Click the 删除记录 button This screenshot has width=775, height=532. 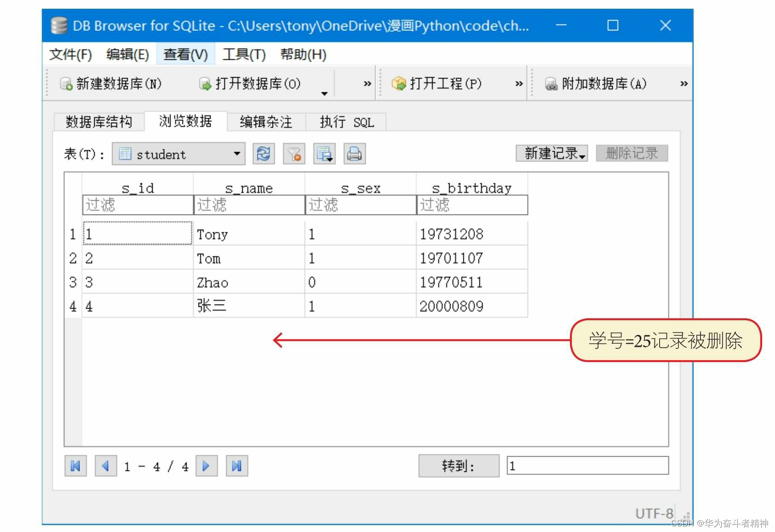click(632, 153)
